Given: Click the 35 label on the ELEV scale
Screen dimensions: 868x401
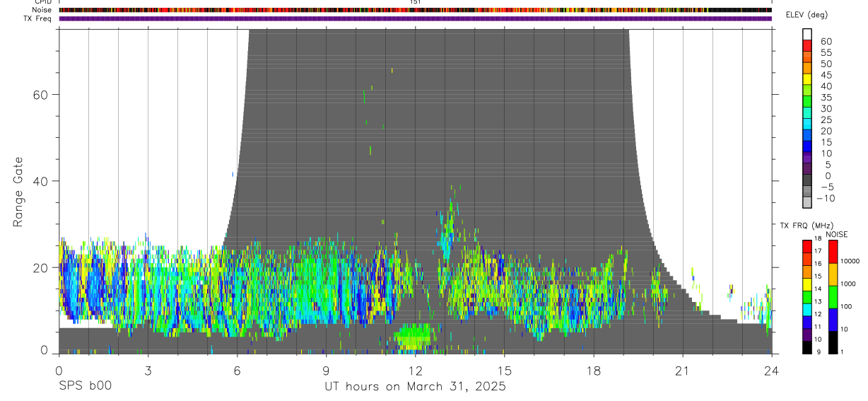Looking at the screenshot, I should click(x=826, y=98).
